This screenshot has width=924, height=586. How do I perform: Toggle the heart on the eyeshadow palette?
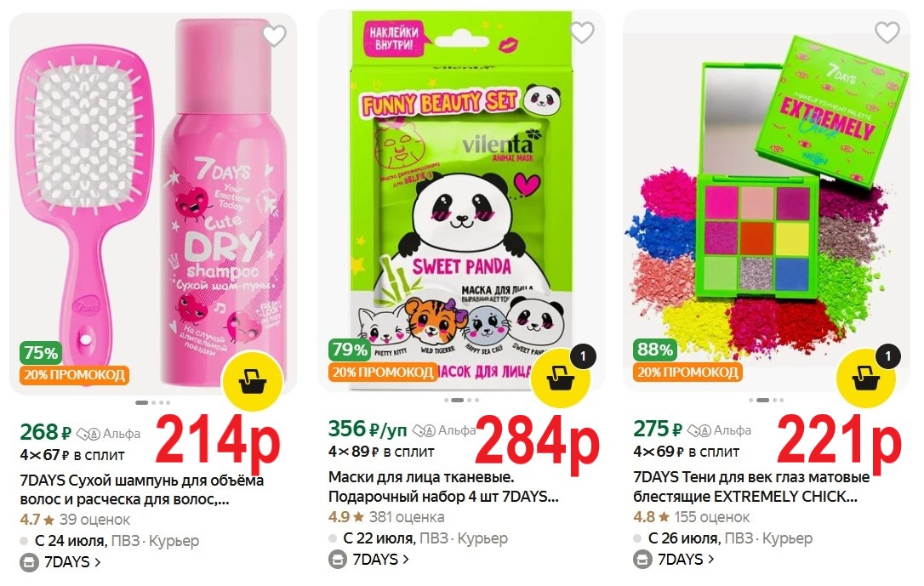[887, 32]
